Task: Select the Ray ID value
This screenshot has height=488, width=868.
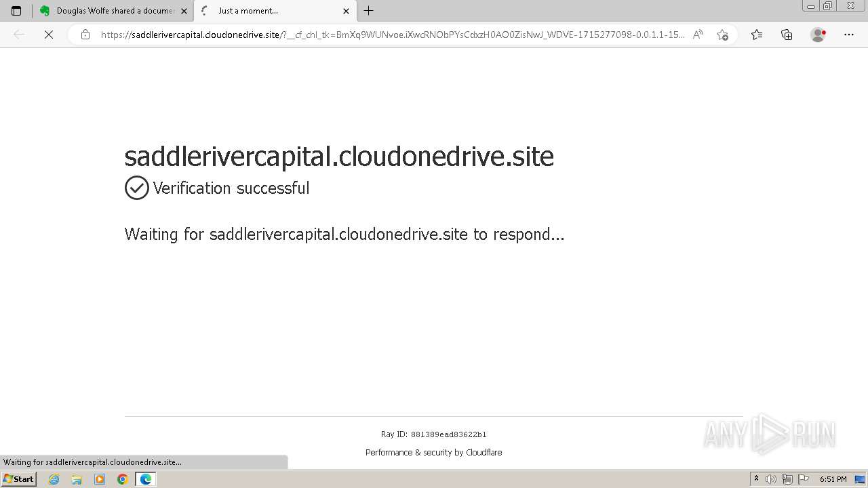Action: click(x=448, y=434)
